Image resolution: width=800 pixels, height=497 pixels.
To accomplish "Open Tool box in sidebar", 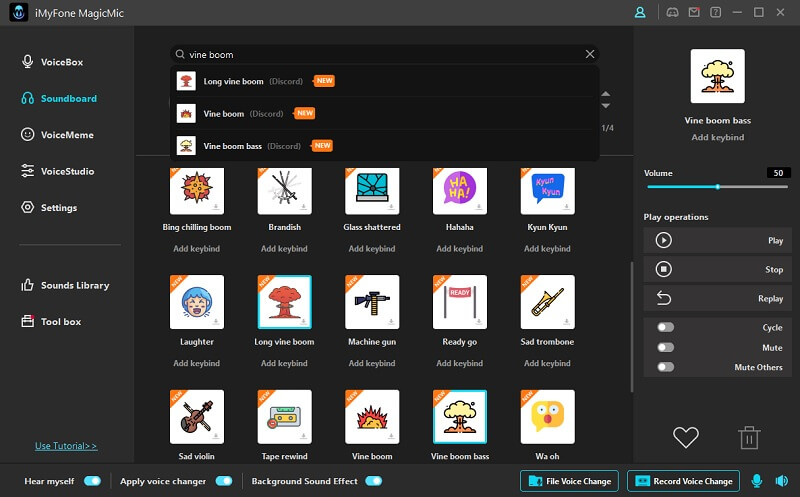I will click(51, 321).
